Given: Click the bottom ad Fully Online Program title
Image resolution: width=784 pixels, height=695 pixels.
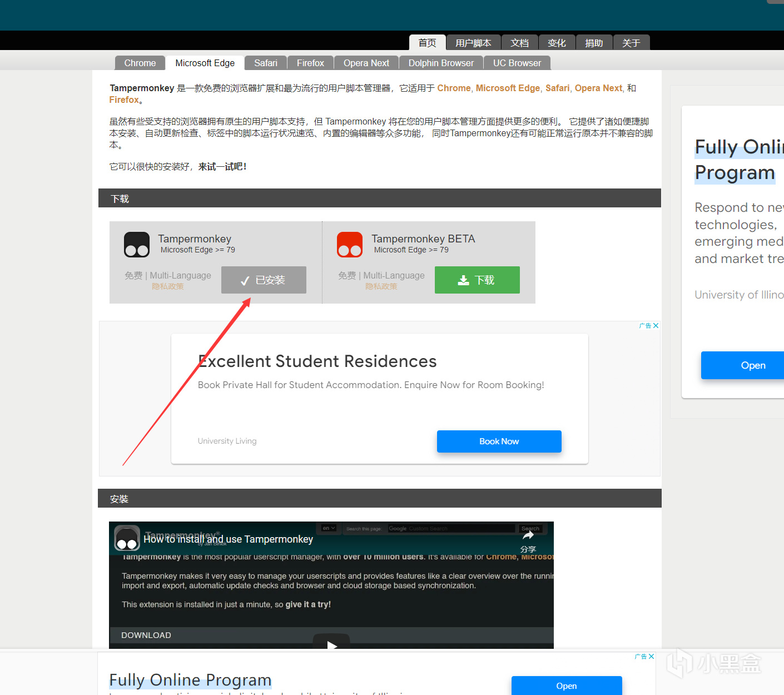Looking at the screenshot, I should [190, 680].
